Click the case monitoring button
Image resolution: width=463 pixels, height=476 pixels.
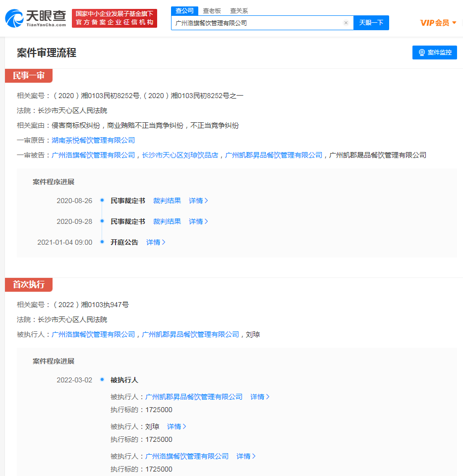pyautogui.click(x=434, y=53)
